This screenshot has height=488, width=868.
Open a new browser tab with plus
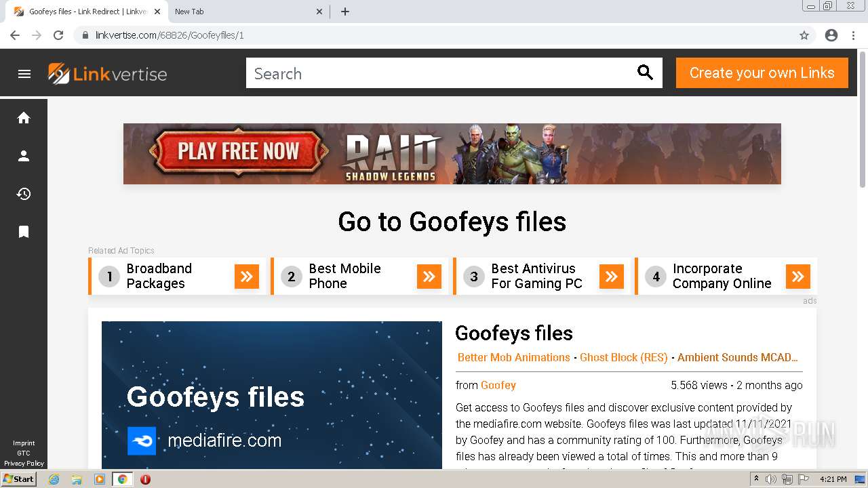coord(345,12)
